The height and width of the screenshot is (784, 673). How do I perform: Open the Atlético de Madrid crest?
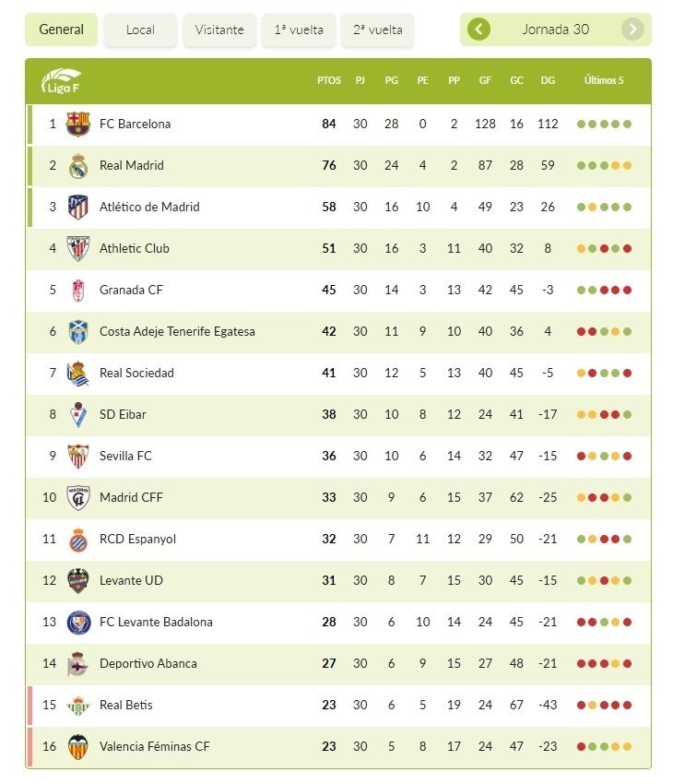tap(78, 207)
